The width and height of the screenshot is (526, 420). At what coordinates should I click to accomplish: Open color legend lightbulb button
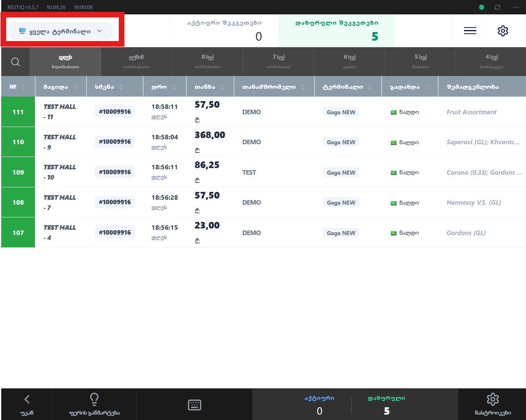[x=94, y=404]
